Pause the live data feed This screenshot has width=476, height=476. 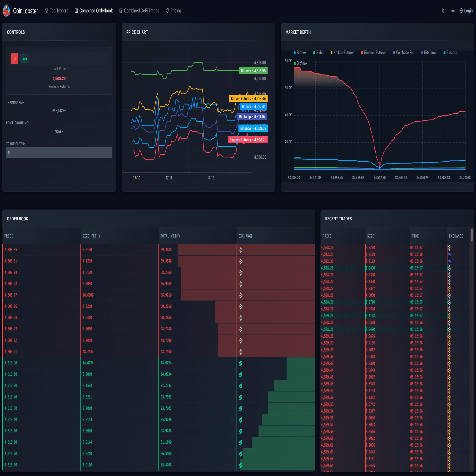[x=15, y=58]
